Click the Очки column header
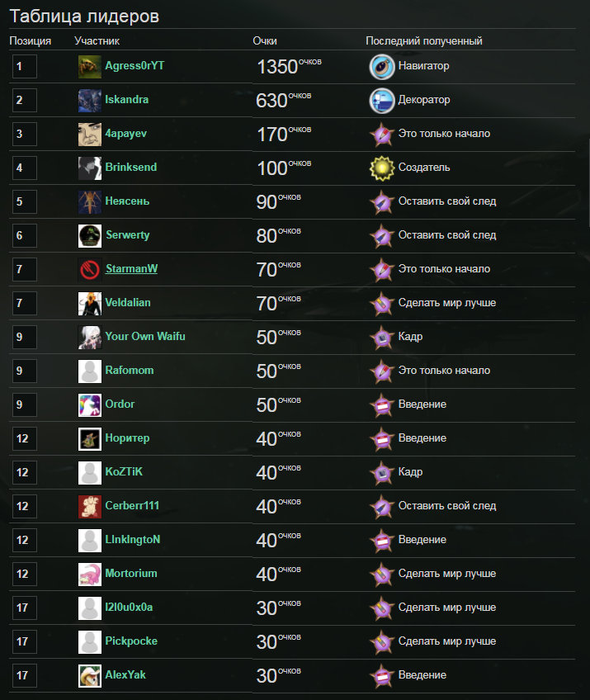 [264, 40]
